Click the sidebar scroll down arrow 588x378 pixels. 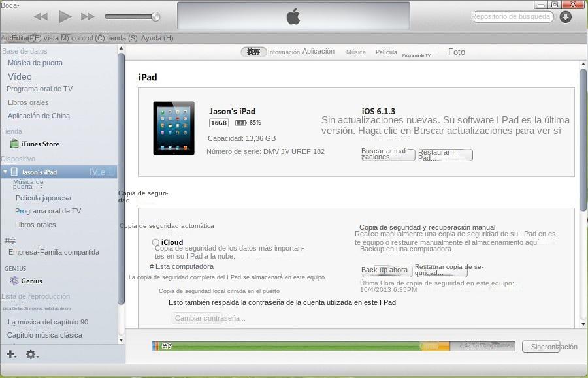point(121,340)
